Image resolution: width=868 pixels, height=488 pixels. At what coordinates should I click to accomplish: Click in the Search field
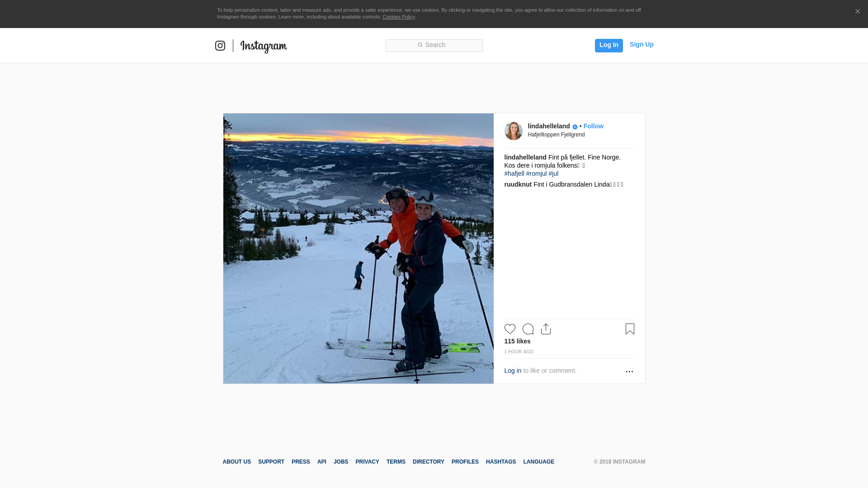[x=434, y=45]
